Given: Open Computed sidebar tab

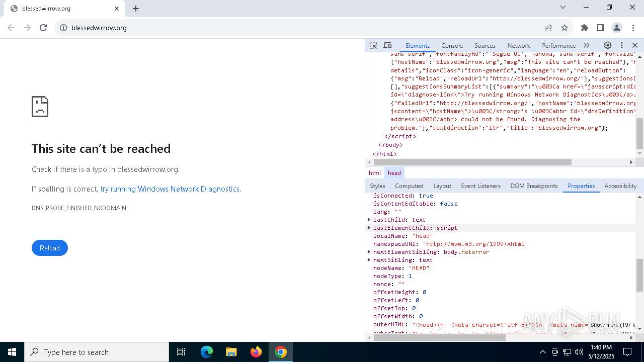Looking at the screenshot, I should click(x=409, y=186).
